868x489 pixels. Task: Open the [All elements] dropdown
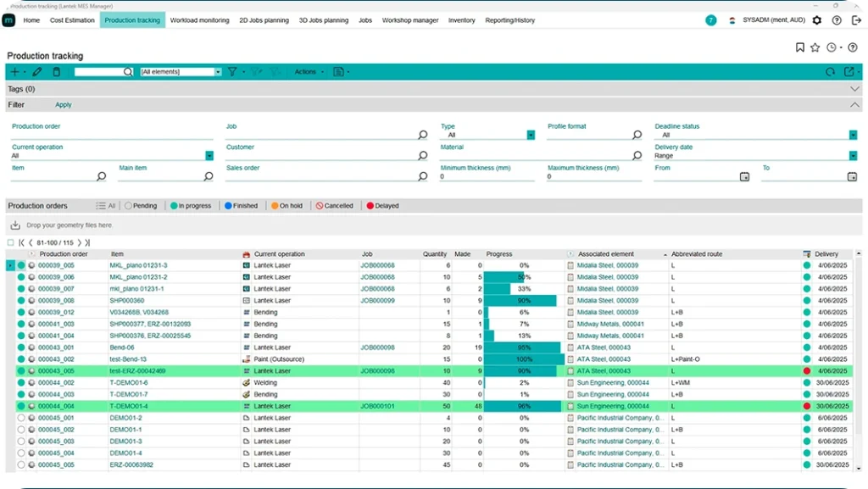181,72
